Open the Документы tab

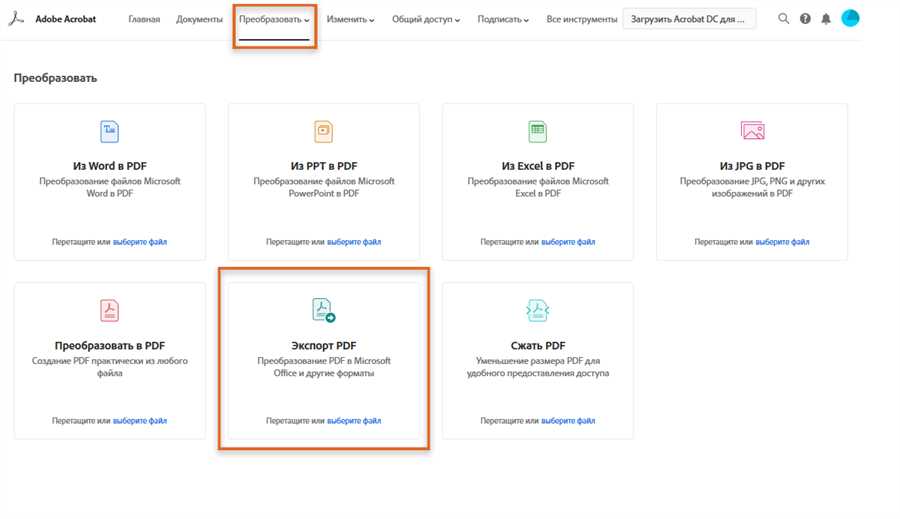click(x=199, y=19)
